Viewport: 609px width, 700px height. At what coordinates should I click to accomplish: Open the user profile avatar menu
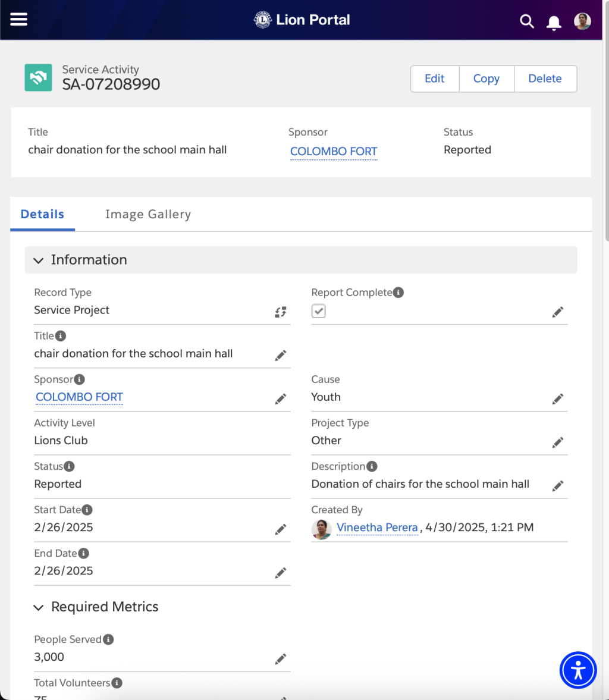tap(582, 21)
